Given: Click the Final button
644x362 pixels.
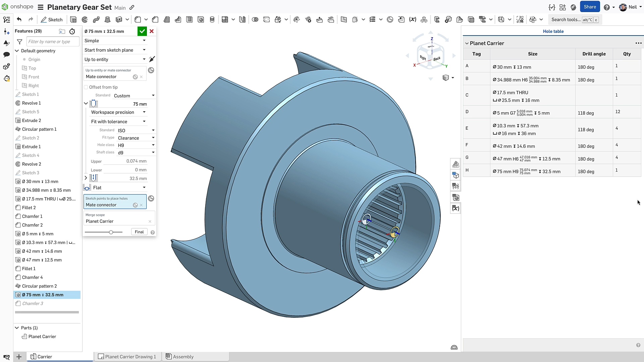Looking at the screenshot, I should (139, 232).
